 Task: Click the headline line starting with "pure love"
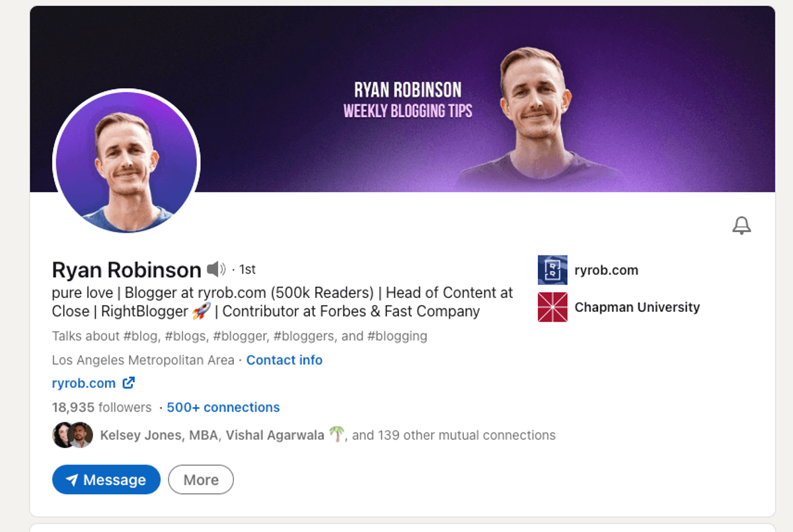283,301
